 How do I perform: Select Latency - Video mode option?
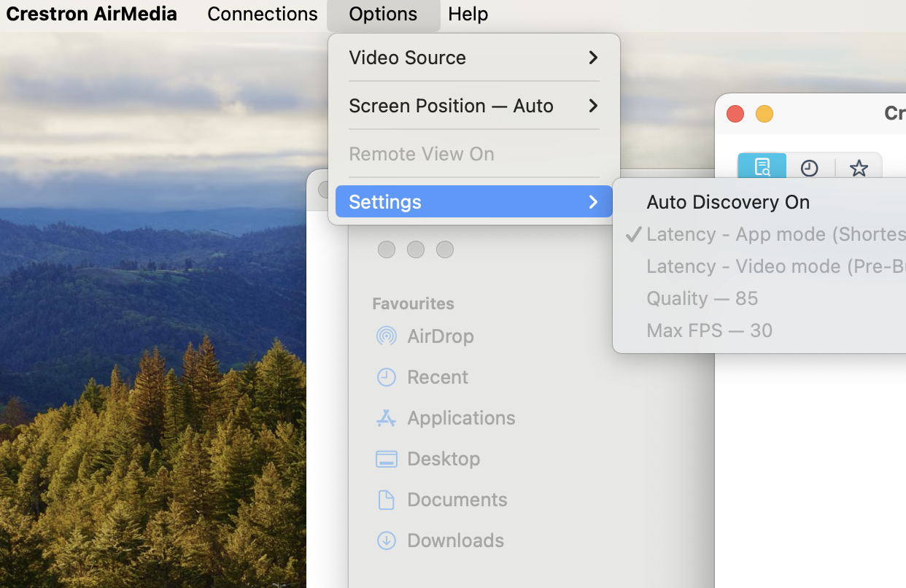pyautogui.click(x=775, y=266)
